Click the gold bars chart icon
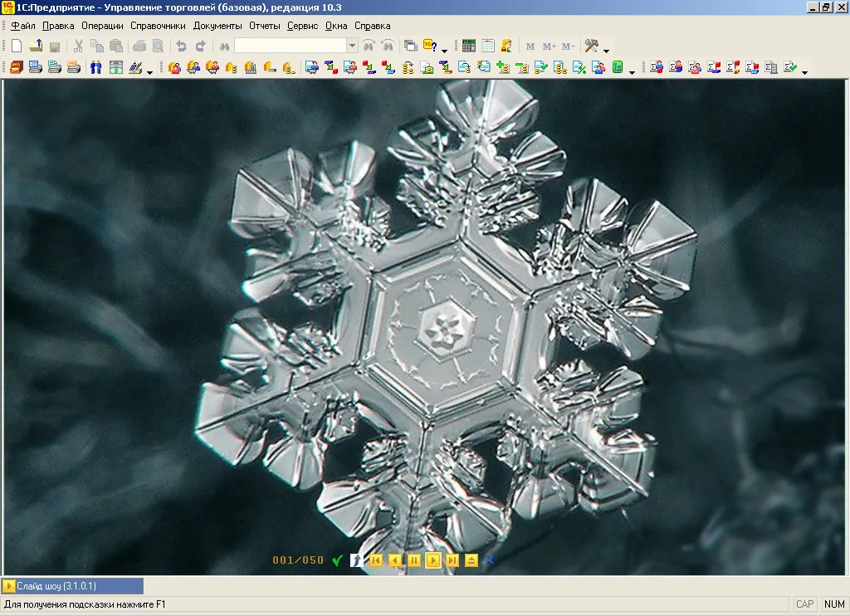The height and width of the screenshot is (616, 850). click(250, 67)
